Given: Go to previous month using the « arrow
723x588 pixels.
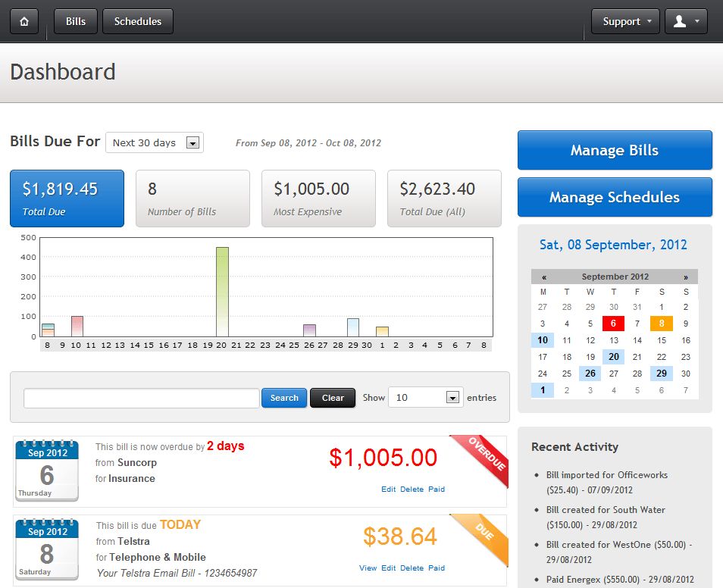Looking at the screenshot, I should pyautogui.click(x=544, y=277).
